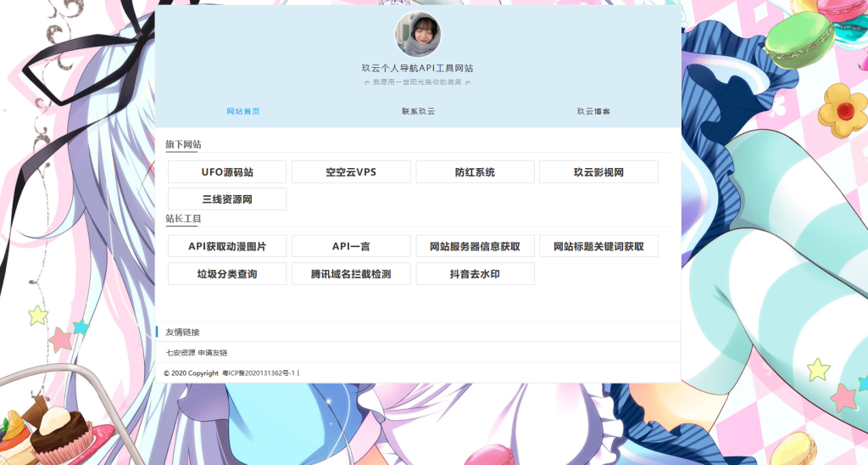The image size is (868, 465).
Task: Open the 三线资源网 button
Action: pos(227,199)
